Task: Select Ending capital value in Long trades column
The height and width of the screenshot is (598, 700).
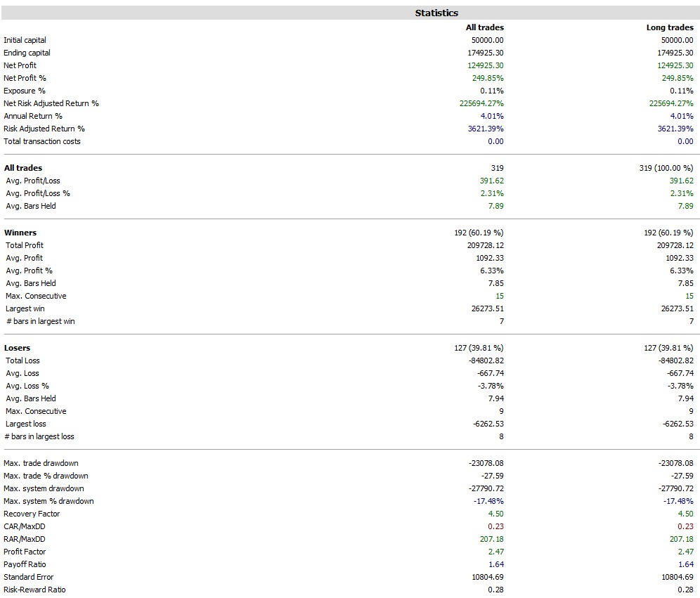Action: [671, 53]
